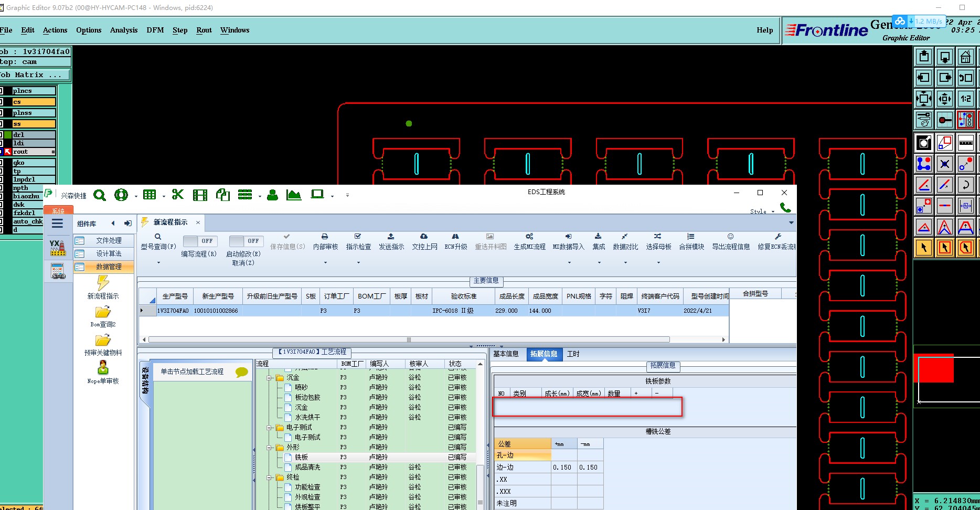Image resolution: width=980 pixels, height=510 pixels.
Task: Click the green user person icon
Action: 272,195
